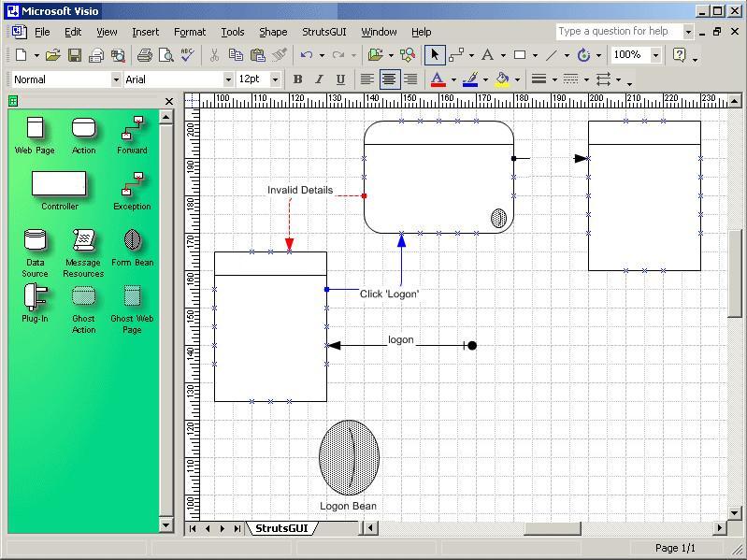
Task: Open the StrutsGUI menu
Action: click(324, 32)
